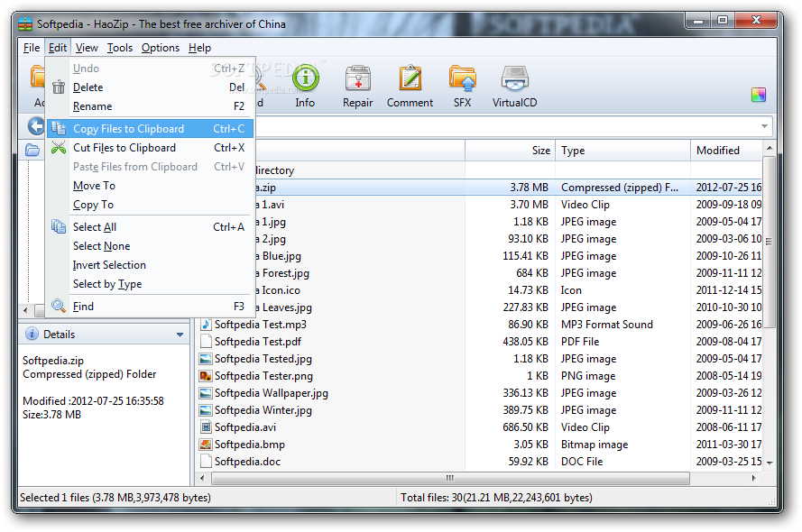Click the Icon type cell

coord(571,290)
